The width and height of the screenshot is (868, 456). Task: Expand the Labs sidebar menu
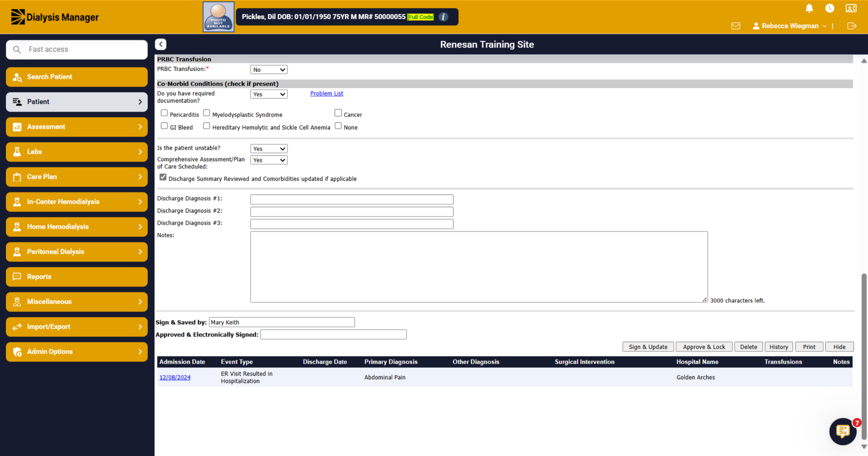(x=77, y=152)
